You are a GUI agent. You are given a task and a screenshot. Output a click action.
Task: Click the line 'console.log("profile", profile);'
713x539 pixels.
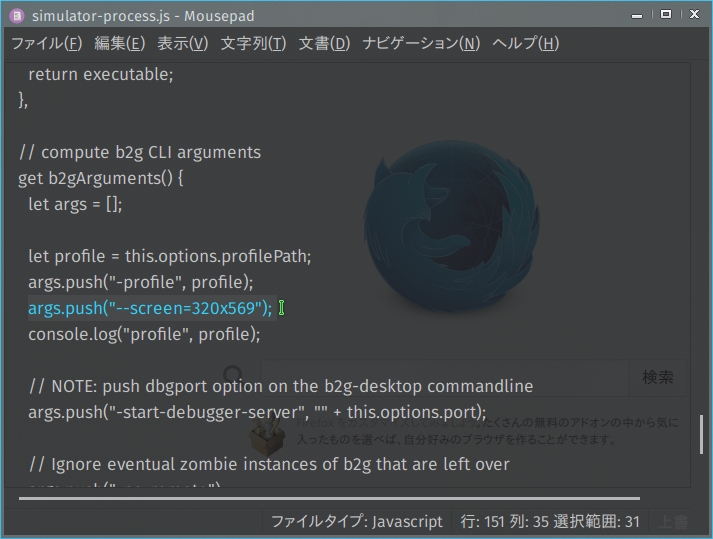144,334
